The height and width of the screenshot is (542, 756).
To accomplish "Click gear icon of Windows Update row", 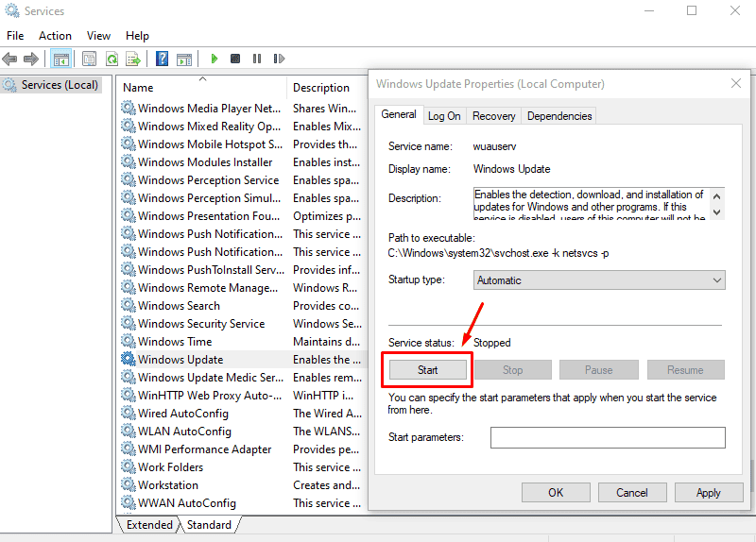I will click(129, 359).
